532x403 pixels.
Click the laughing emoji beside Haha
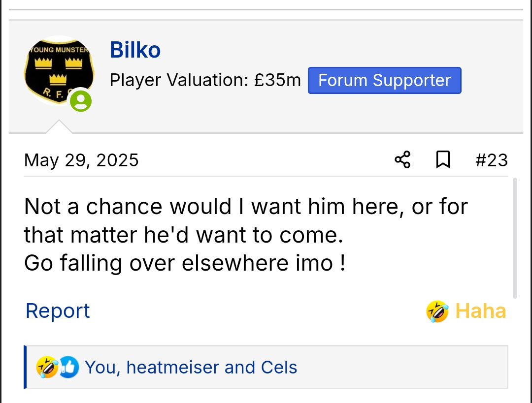(437, 311)
